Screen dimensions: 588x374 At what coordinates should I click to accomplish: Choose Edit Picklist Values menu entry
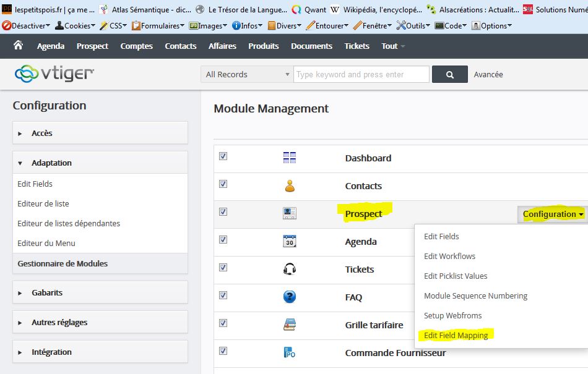pyautogui.click(x=455, y=276)
